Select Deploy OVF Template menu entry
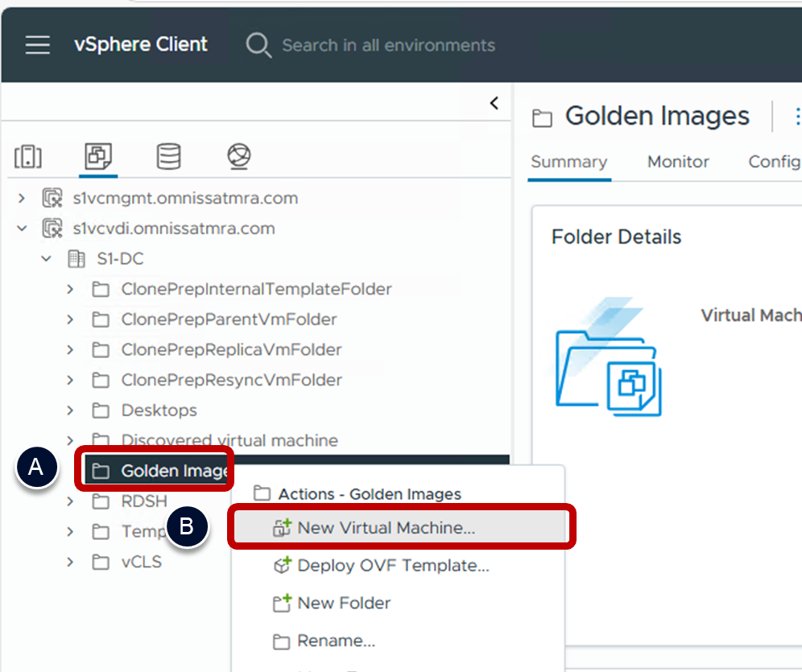Screen dimensions: 802x672 pos(393,566)
